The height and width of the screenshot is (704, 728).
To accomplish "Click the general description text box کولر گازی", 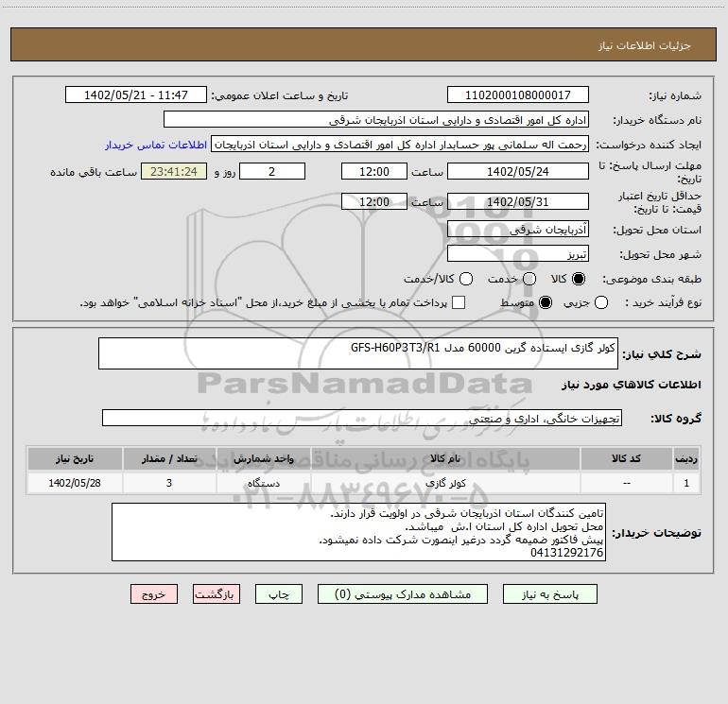I will (x=358, y=353).
